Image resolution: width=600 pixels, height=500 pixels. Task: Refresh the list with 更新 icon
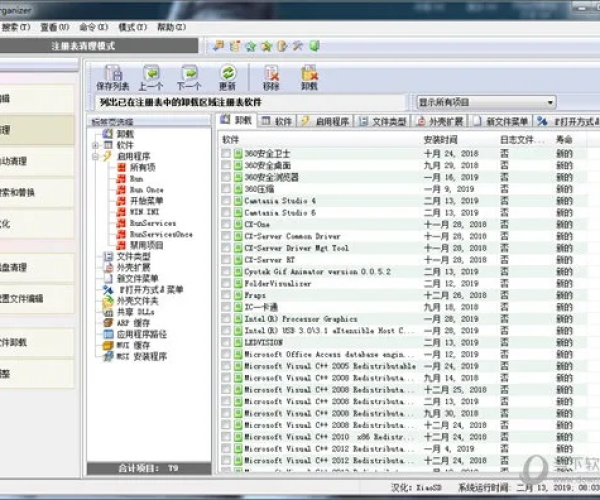[227, 73]
